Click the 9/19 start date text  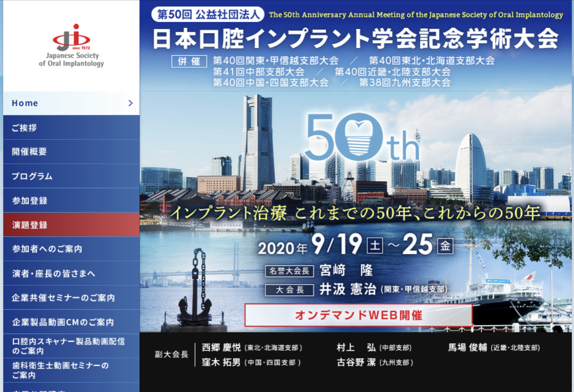(x=336, y=244)
